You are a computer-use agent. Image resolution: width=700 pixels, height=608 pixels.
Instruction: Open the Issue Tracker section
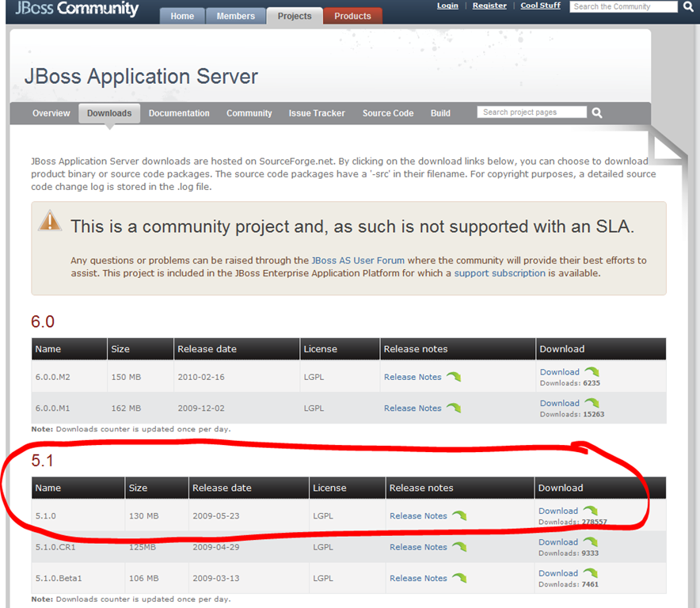pyautogui.click(x=317, y=113)
